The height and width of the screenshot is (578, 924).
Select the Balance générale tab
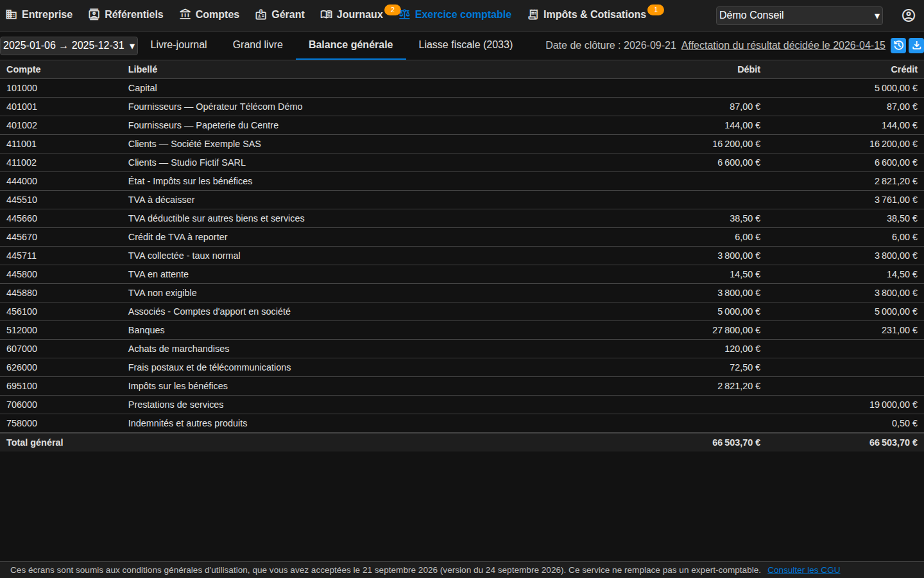tap(350, 45)
